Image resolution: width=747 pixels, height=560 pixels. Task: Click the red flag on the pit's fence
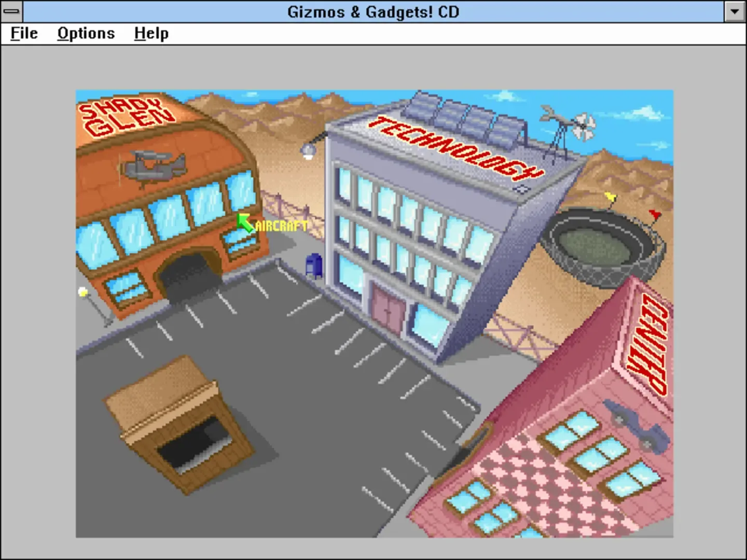coord(654,213)
